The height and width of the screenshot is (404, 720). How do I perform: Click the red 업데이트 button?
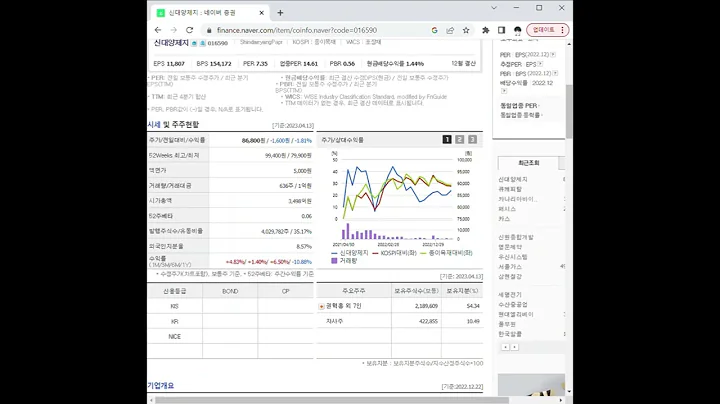point(548,30)
